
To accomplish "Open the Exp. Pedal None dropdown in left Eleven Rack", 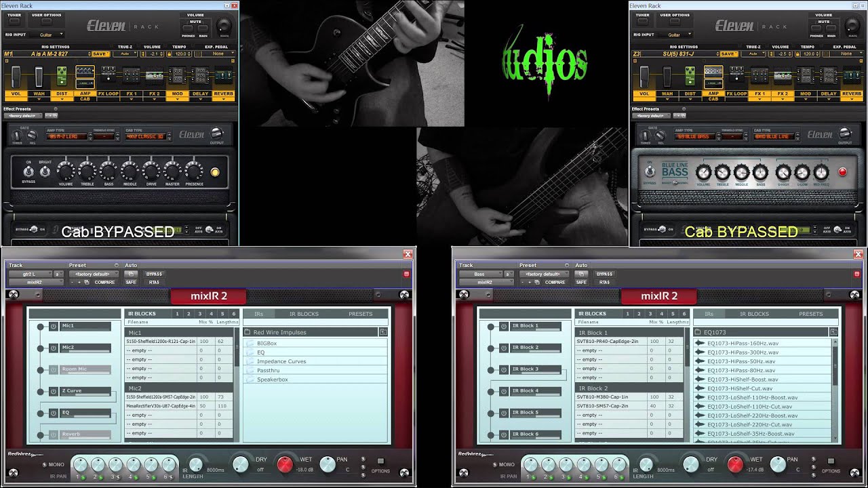I will pos(218,54).
